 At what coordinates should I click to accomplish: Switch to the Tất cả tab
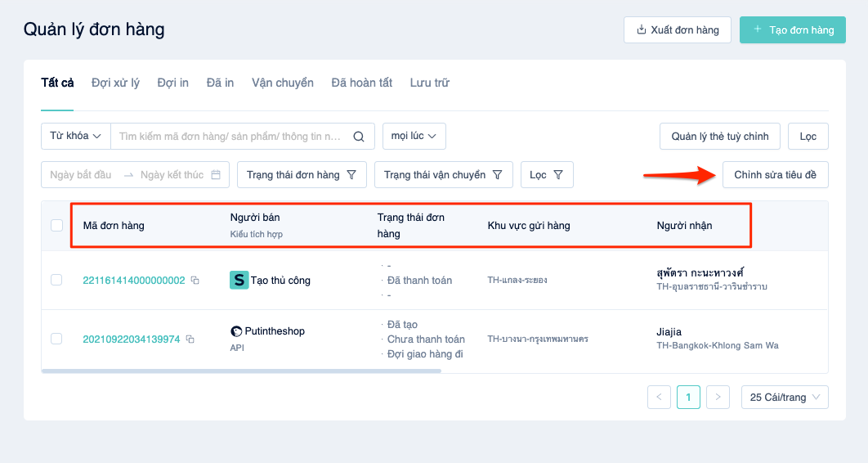(57, 83)
